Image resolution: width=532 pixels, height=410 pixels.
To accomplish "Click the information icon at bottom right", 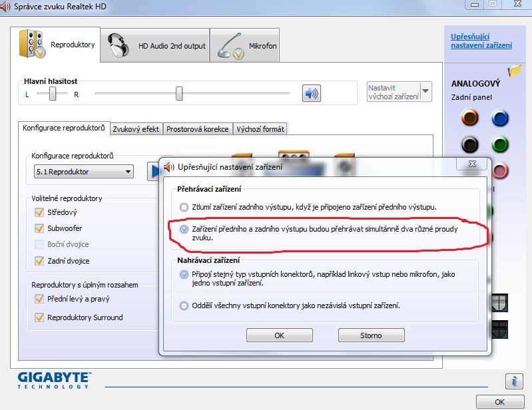I will click(514, 381).
